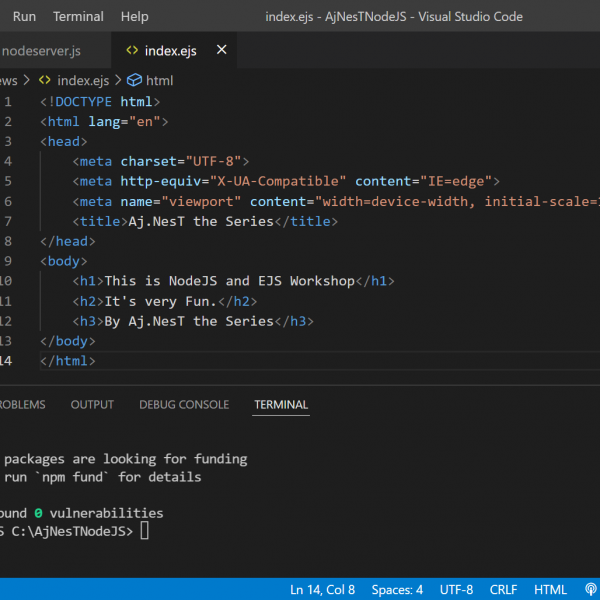Click the index.ejs file icon in breadcrumbs
Viewport: 600px width, 600px height.
click(45, 80)
